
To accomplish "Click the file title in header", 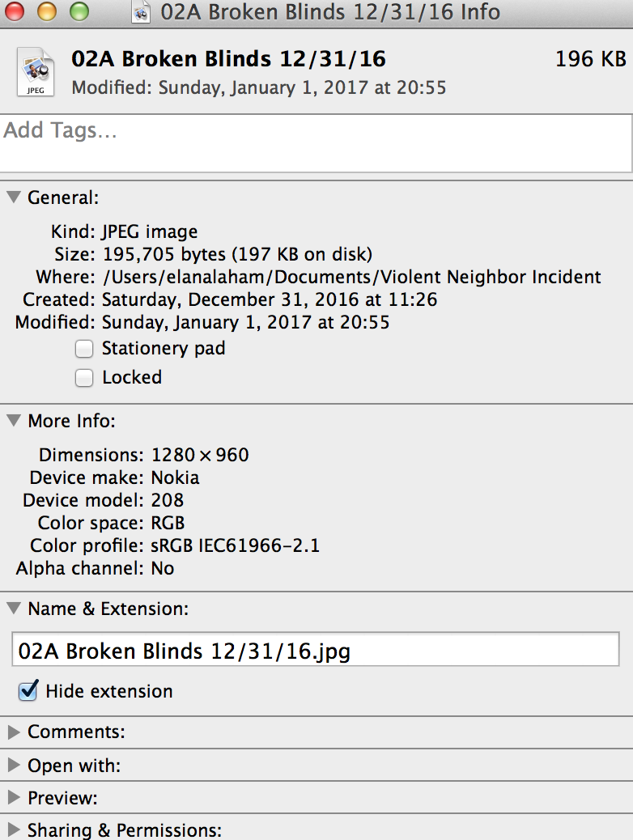I will pos(229,59).
